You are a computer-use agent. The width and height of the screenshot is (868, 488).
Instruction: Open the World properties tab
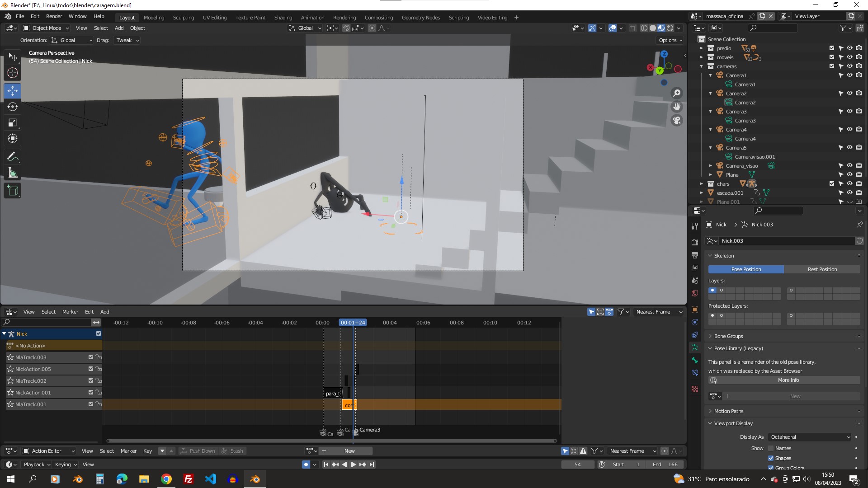pyautogui.click(x=695, y=293)
